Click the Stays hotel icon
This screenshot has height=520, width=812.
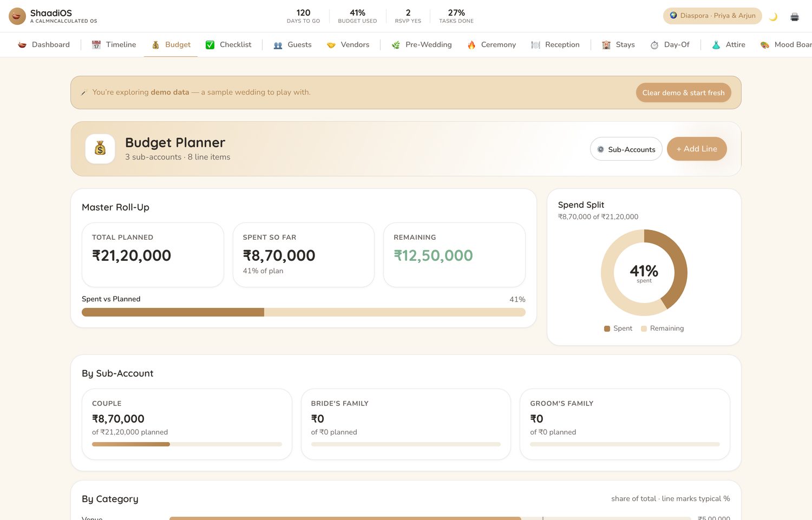click(606, 45)
